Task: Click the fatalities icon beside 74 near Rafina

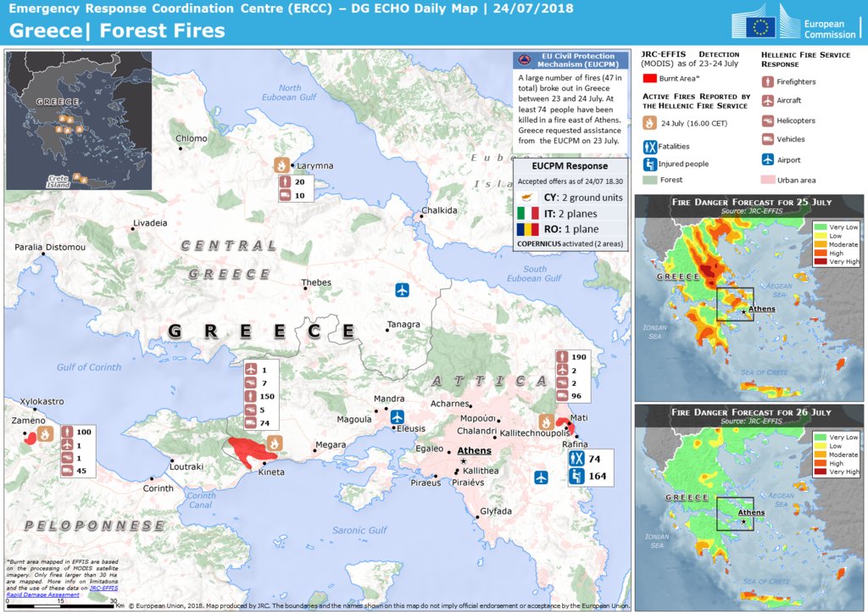Action: 576,459
